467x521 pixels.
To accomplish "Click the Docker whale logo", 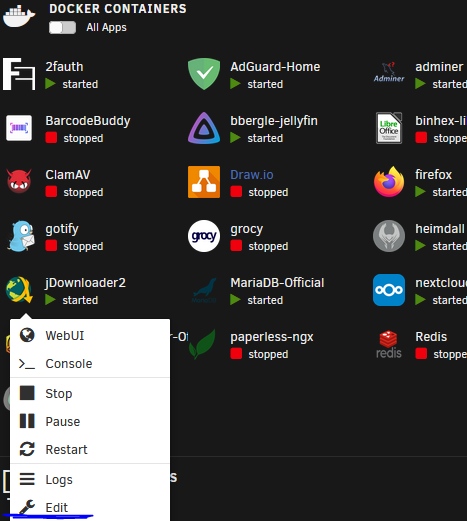I will [19, 16].
